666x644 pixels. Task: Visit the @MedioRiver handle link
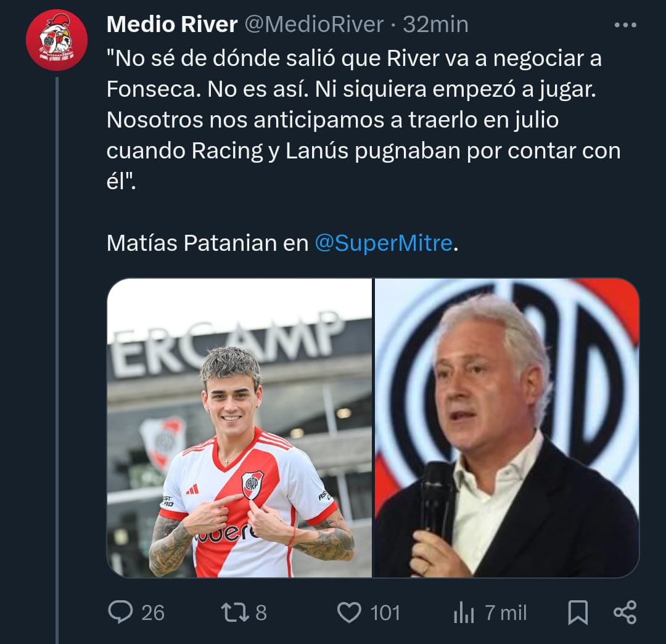[314, 24]
